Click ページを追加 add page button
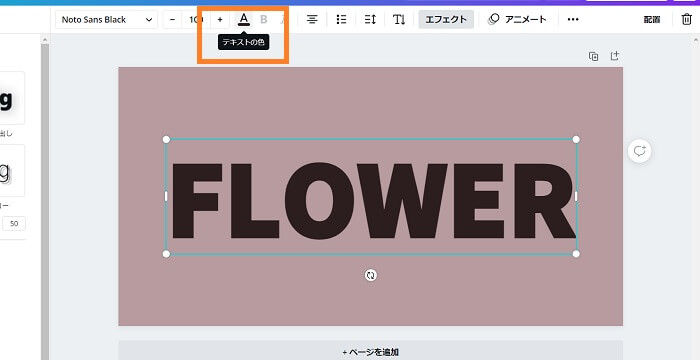The image size is (700, 360). pos(371,352)
